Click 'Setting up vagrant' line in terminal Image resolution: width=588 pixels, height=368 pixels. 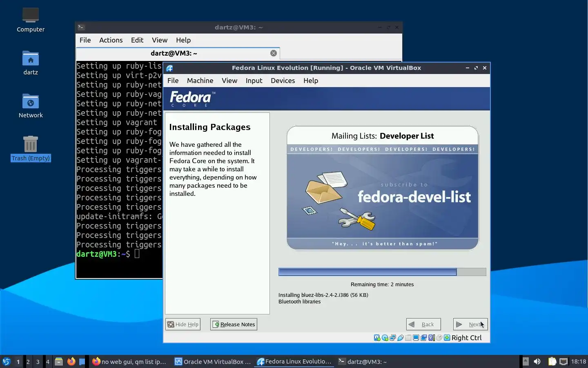point(117,122)
